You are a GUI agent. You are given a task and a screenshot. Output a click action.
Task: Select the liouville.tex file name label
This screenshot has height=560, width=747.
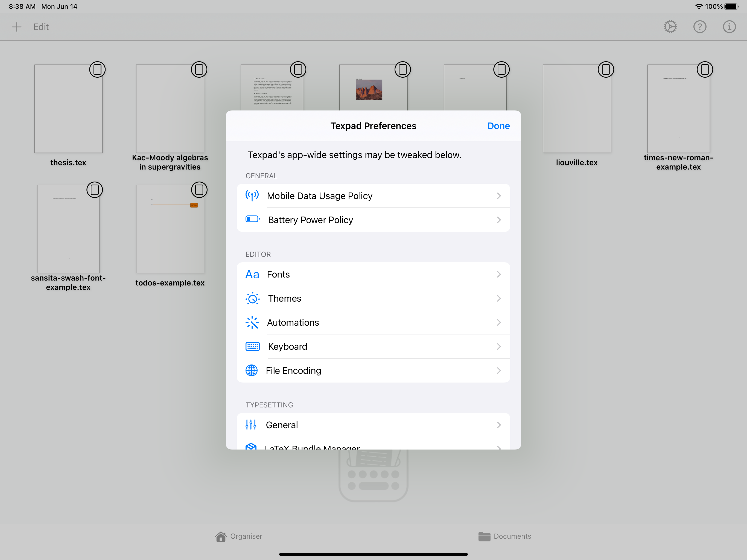577,162
